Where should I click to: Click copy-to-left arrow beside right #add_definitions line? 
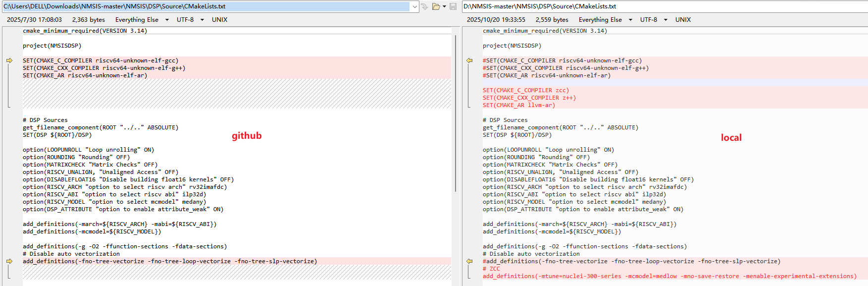(469, 261)
